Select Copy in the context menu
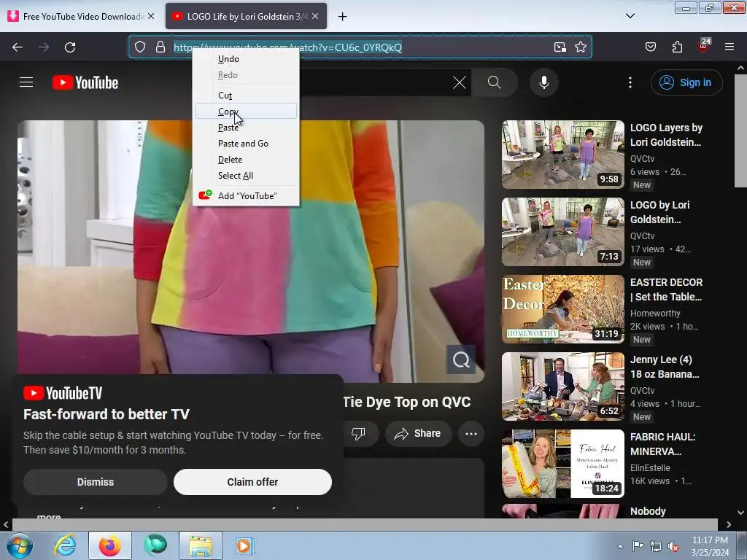 (246, 112)
